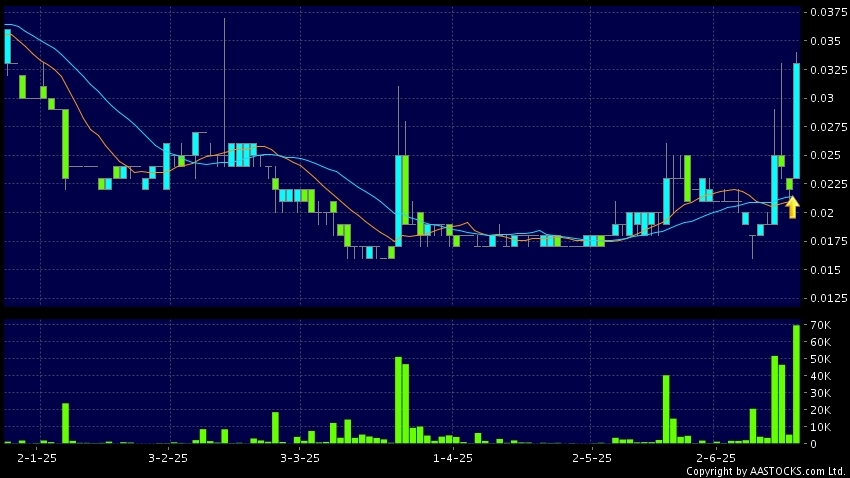
Task: Click the tallest volume bar reaching 70K
Action: (796, 384)
